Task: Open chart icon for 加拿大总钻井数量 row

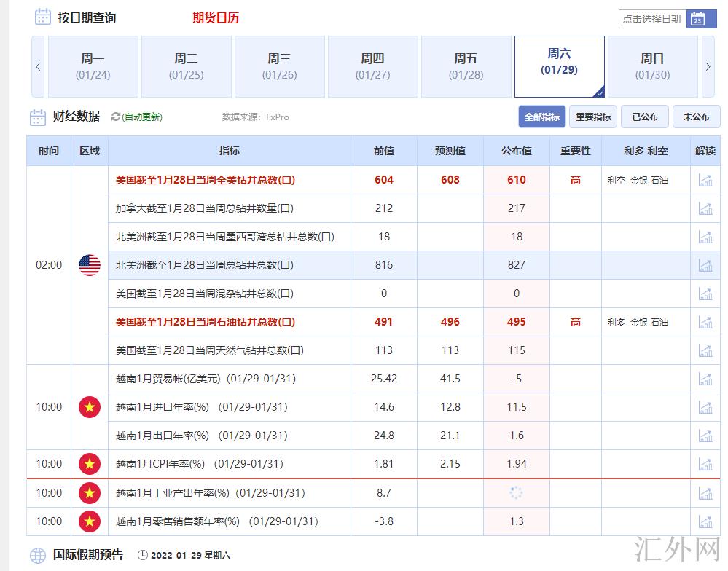Action: tap(705, 208)
